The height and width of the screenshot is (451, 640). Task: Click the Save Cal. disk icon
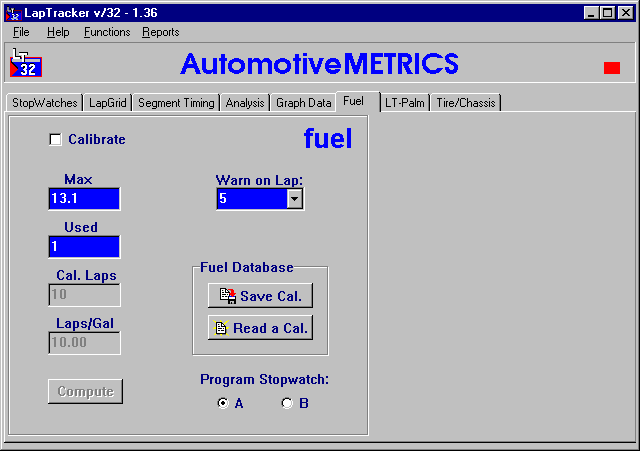click(x=228, y=296)
